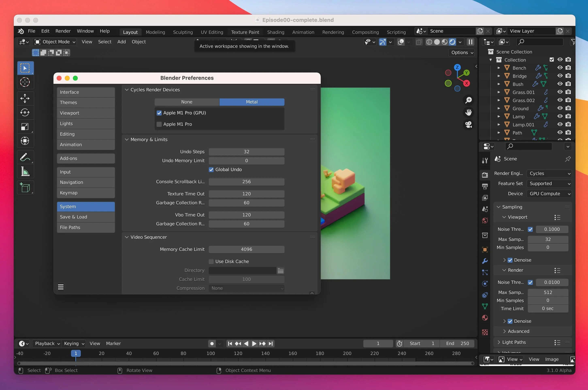This screenshot has width=588, height=390.
Task: Select the Rotate tool
Action: coord(25,112)
